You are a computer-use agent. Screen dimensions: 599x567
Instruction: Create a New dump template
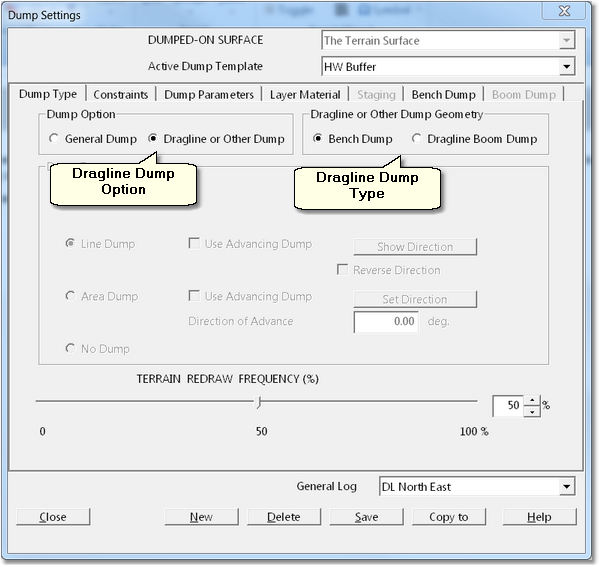click(201, 517)
